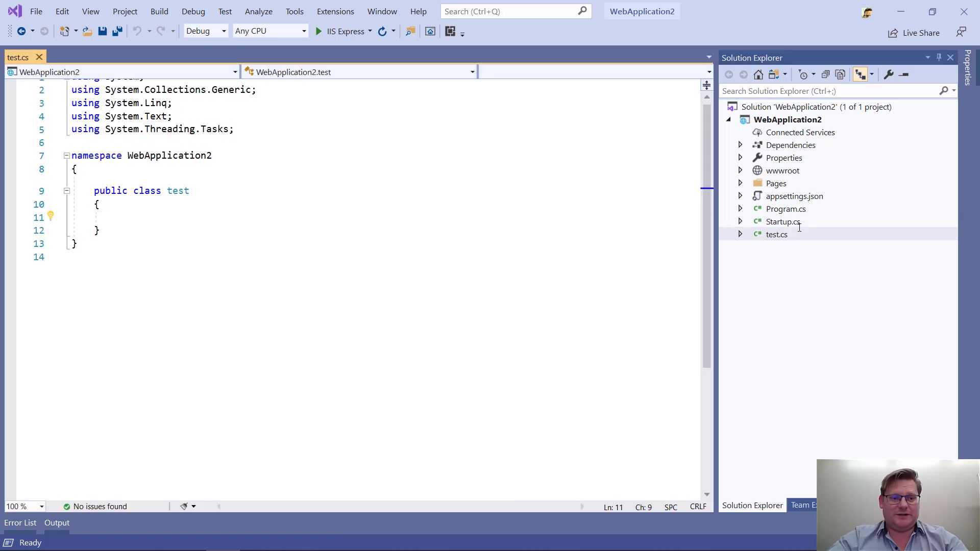Select Startup.cs in Solution Explorer

pos(782,221)
